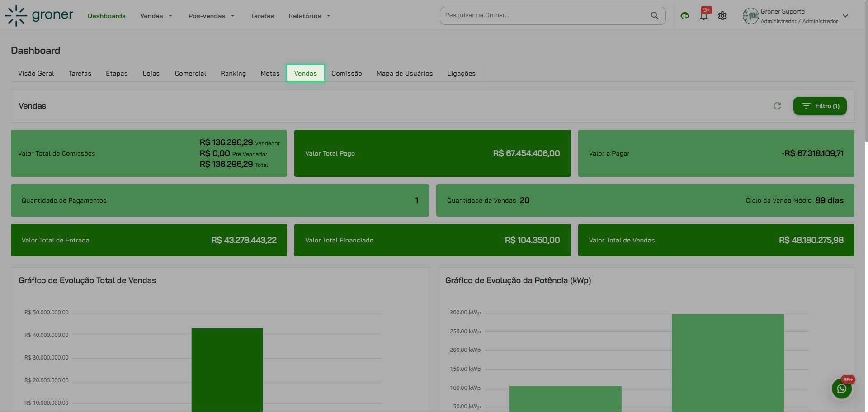868x412 pixels.
Task: Click the shorter bar in the kWp chart
Action: click(565, 399)
